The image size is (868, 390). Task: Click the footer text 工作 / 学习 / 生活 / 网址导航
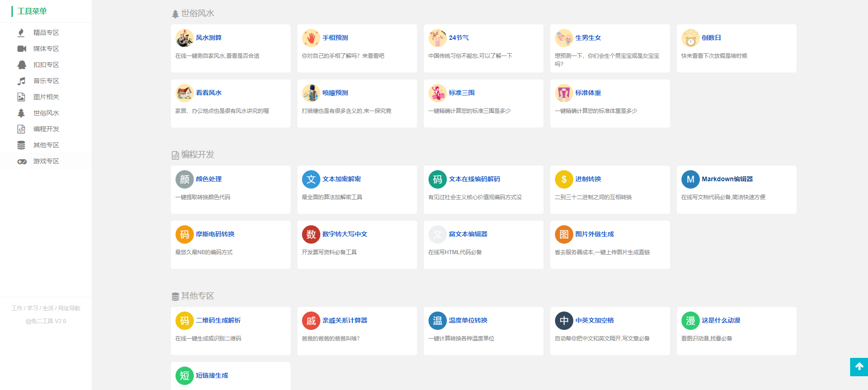(46, 308)
